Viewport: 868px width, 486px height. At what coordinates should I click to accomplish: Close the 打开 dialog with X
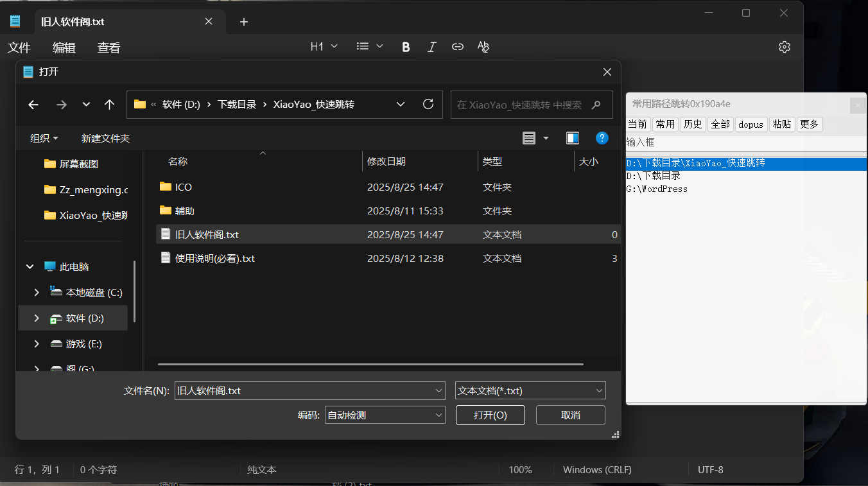pos(607,72)
